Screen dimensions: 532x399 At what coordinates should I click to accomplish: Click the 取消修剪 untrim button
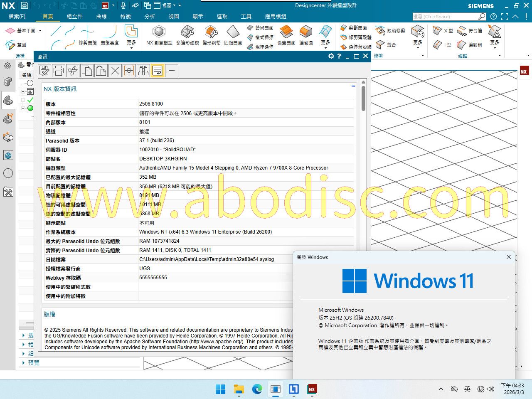point(390,31)
